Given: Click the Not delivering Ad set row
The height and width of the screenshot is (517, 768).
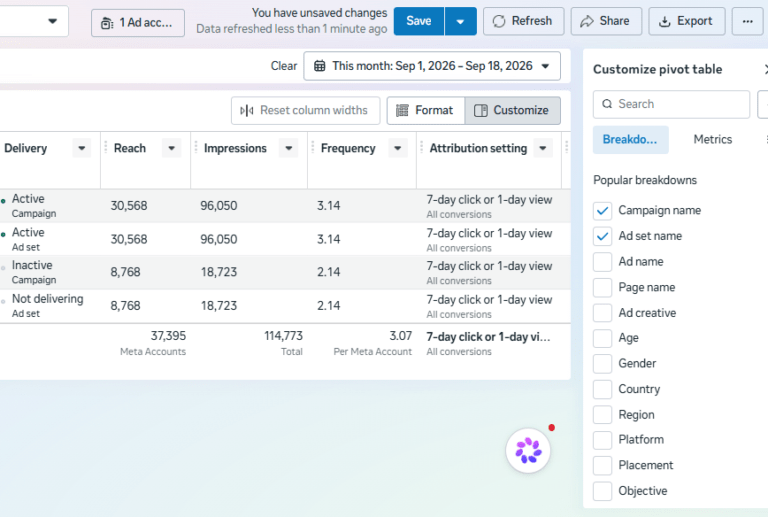Looking at the screenshot, I should click(285, 306).
